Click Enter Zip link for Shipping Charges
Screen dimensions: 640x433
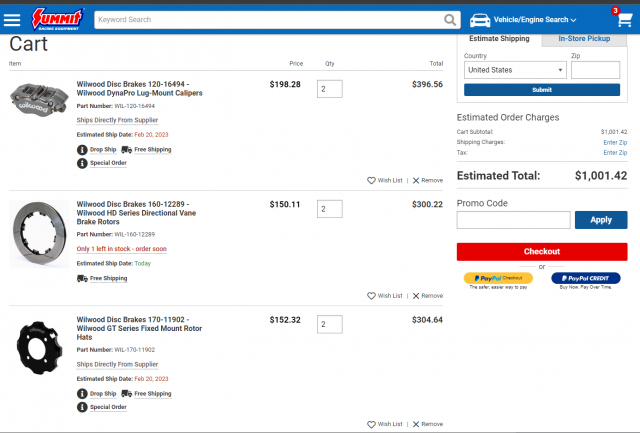coord(615,142)
